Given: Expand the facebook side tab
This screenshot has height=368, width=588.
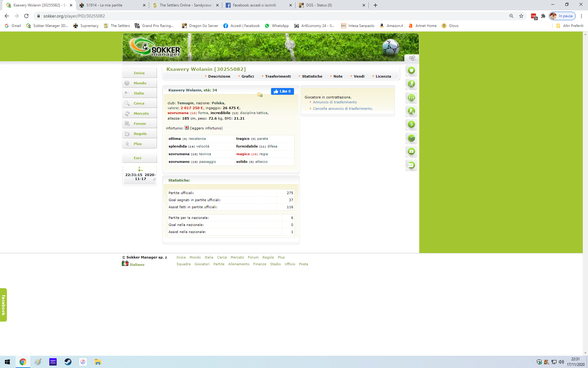Looking at the screenshot, I should click(3, 305).
